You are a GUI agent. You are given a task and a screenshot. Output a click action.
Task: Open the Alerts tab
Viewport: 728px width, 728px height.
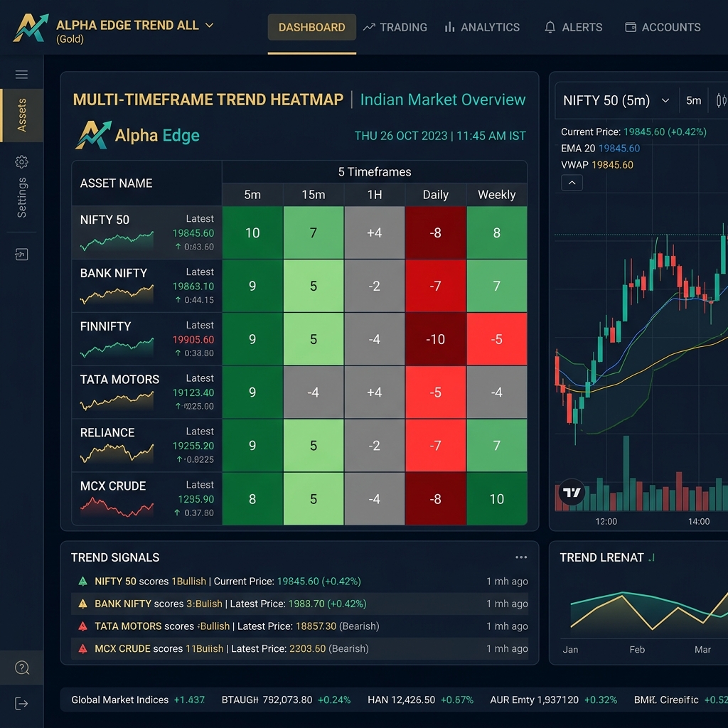(573, 28)
